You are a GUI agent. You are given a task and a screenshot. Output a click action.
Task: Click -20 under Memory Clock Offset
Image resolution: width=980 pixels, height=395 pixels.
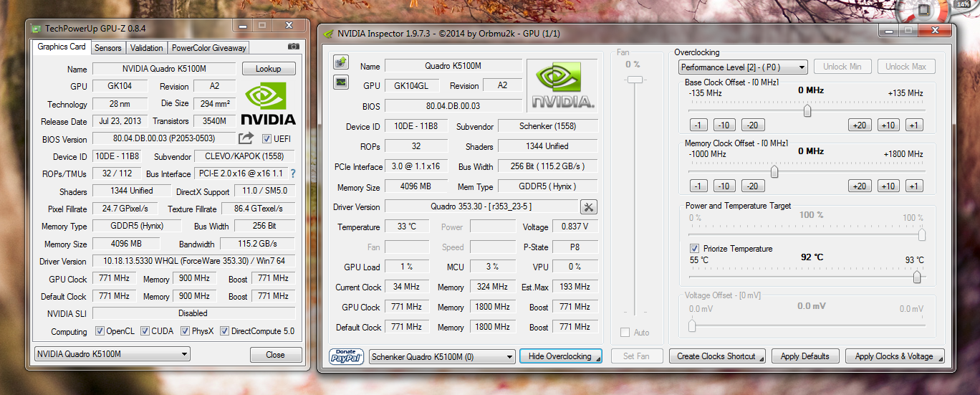point(753,186)
